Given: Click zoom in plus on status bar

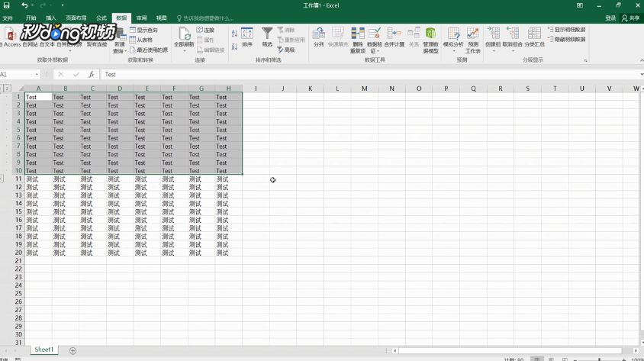Looking at the screenshot, I should pyautogui.click(x=624, y=359).
